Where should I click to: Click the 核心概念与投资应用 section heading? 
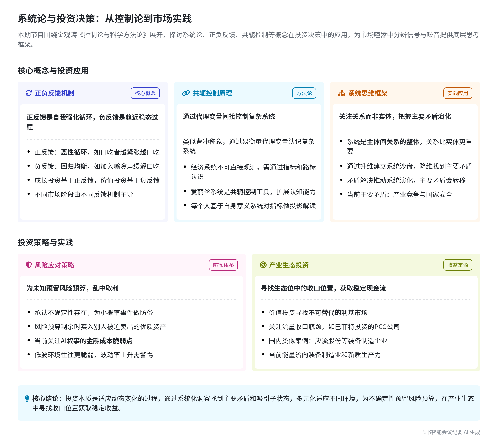click(53, 71)
